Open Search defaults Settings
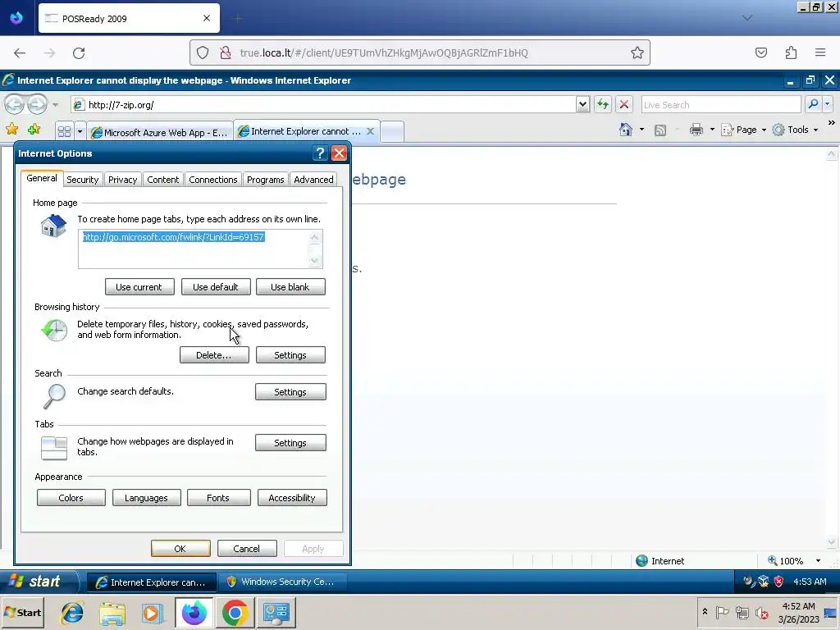This screenshot has height=630, width=840. tap(290, 392)
